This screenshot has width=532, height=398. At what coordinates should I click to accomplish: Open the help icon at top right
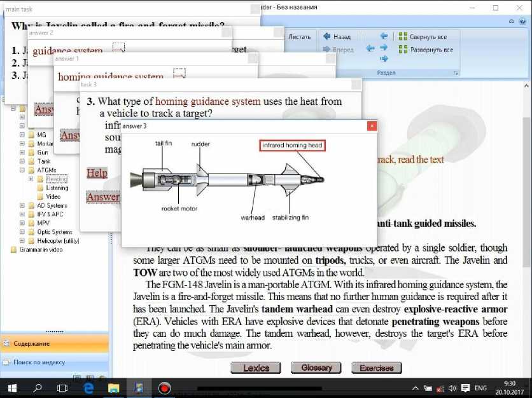coord(522,22)
